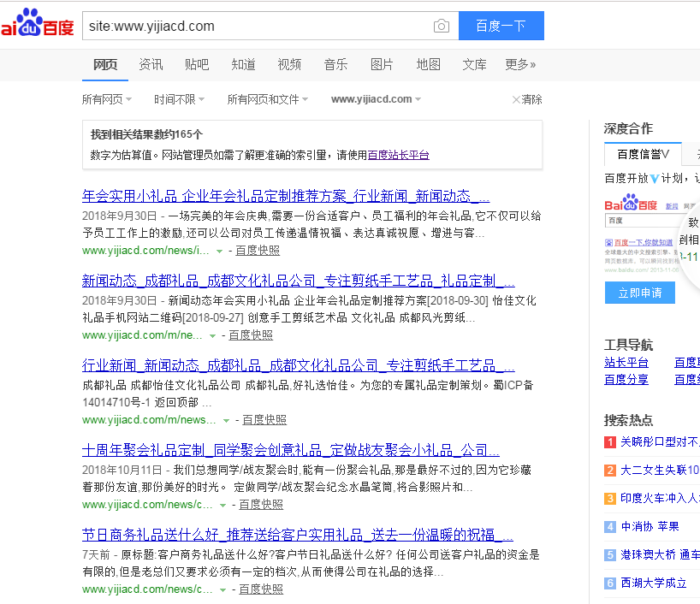Click the 立即申请 button
700x604 pixels.
coord(640,293)
